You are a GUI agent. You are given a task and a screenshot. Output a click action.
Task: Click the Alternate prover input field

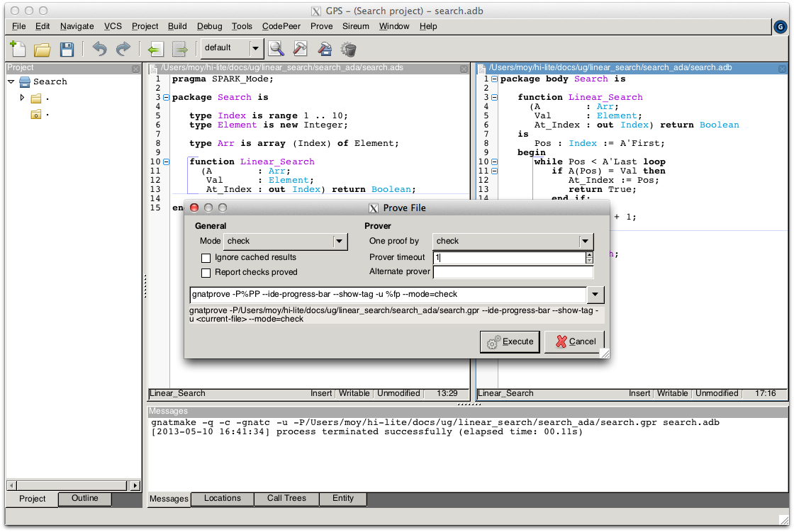coord(513,272)
